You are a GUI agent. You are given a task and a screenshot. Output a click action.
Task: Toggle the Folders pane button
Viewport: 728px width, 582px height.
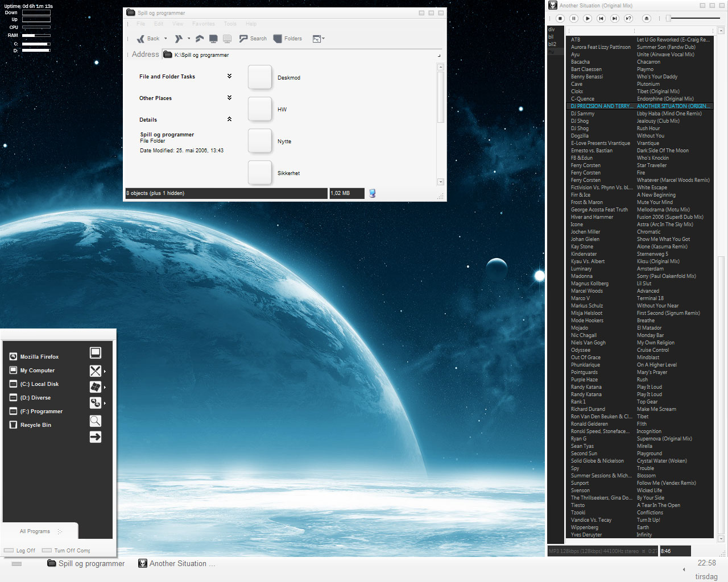[287, 39]
